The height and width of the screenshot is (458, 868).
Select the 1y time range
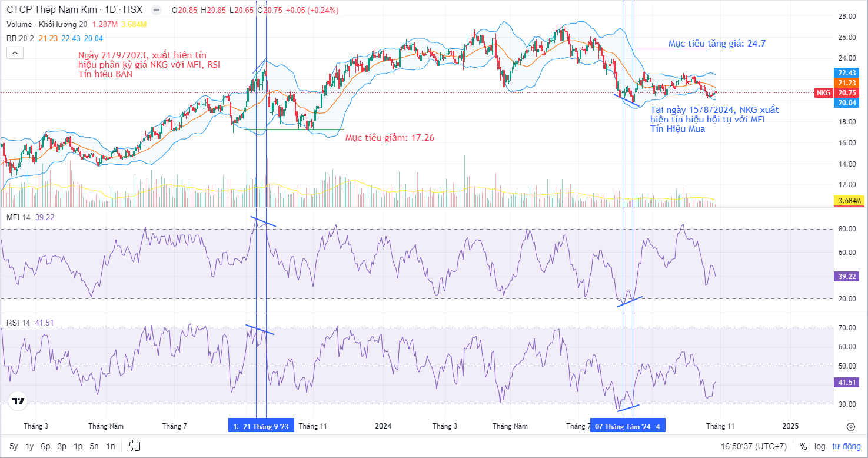(x=29, y=446)
